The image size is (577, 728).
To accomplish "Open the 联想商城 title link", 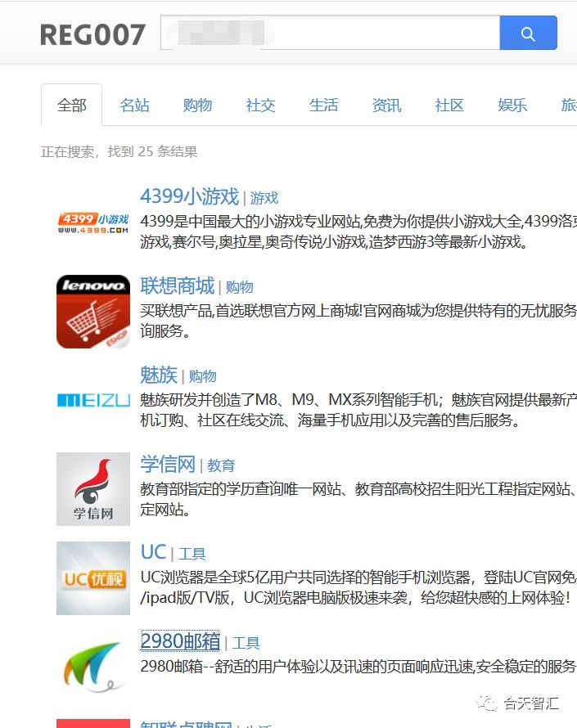I will pos(178,285).
